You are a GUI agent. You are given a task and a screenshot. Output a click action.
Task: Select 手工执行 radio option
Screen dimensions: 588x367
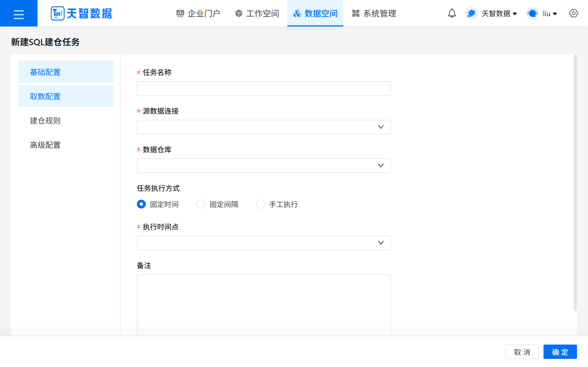(x=261, y=204)
